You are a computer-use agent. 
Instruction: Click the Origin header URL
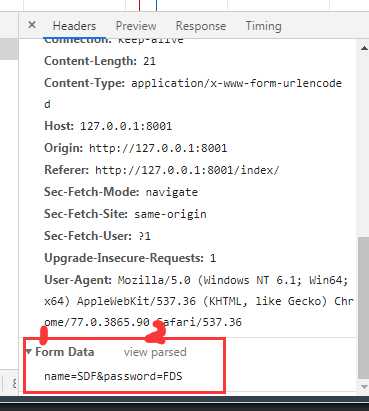tap(158, 148)
